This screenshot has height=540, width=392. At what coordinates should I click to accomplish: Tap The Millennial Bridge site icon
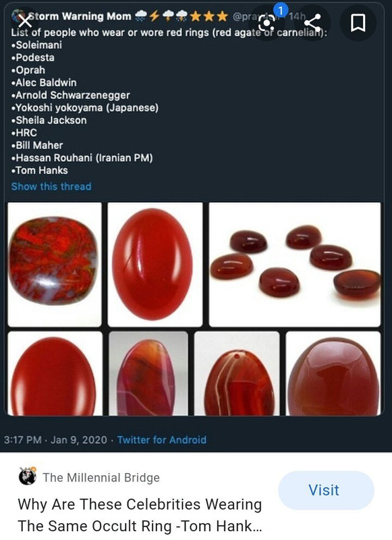28,477
